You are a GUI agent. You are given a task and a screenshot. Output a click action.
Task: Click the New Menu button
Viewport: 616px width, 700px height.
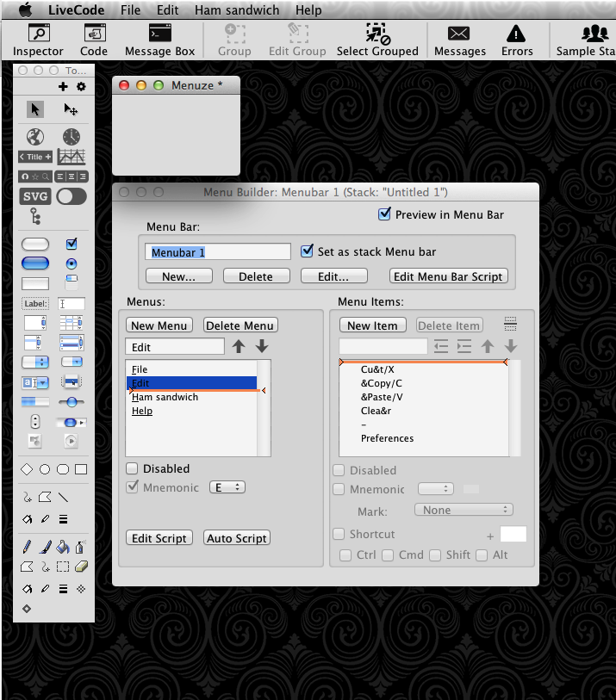tap(159, 325)
